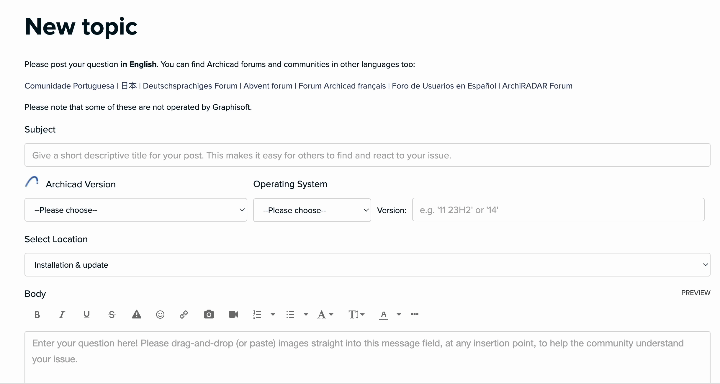Open the Deutschsprachiges Forum link

coord(190,86)
